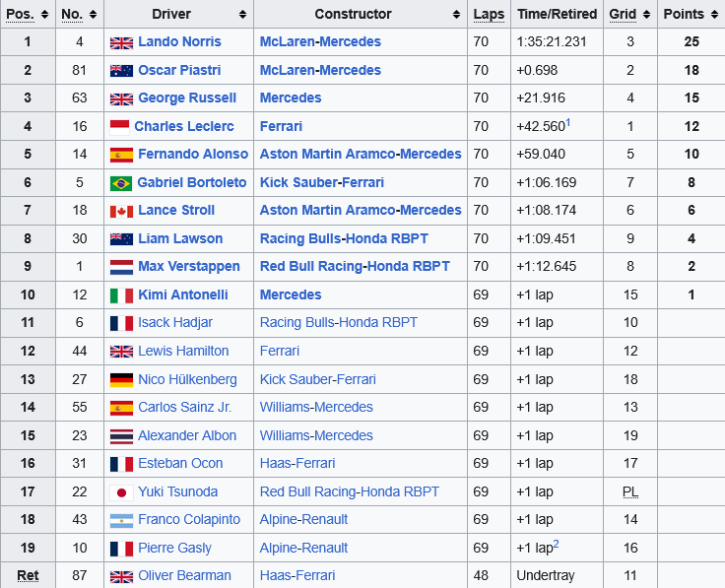Image resolution: width=725 pixels, height=588 pixels.
Task: Open Franco Colapinto driver link
Action: click(189, 520)
